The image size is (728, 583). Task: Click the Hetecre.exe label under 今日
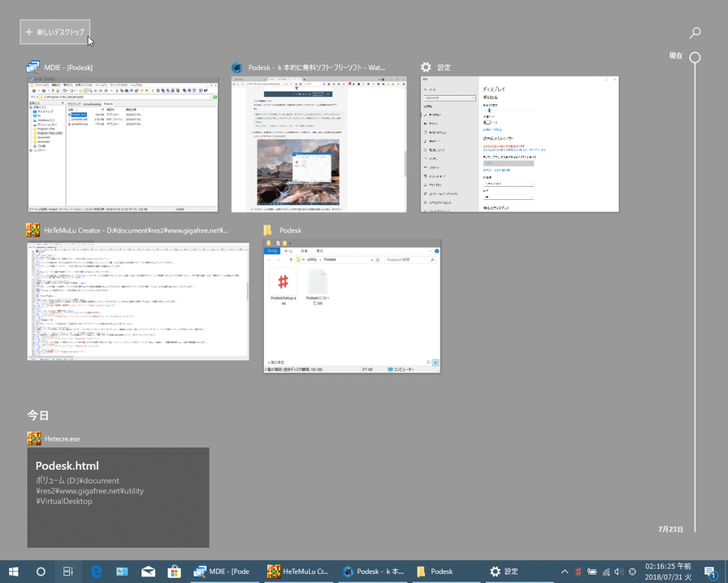(x=63, y=439)
